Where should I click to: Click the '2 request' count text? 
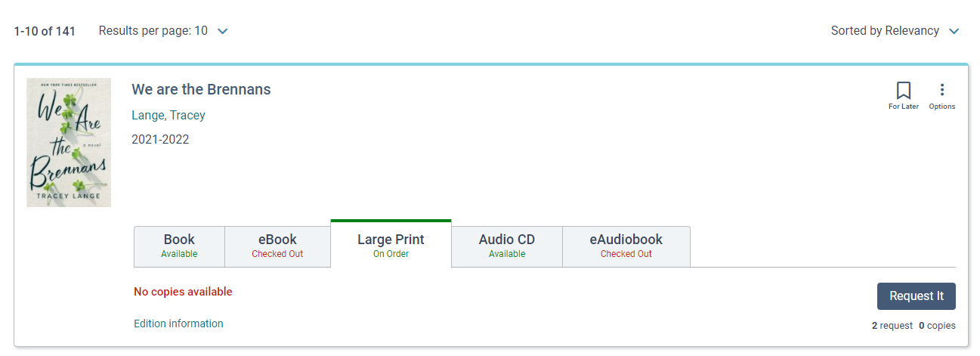pos(892,326)
